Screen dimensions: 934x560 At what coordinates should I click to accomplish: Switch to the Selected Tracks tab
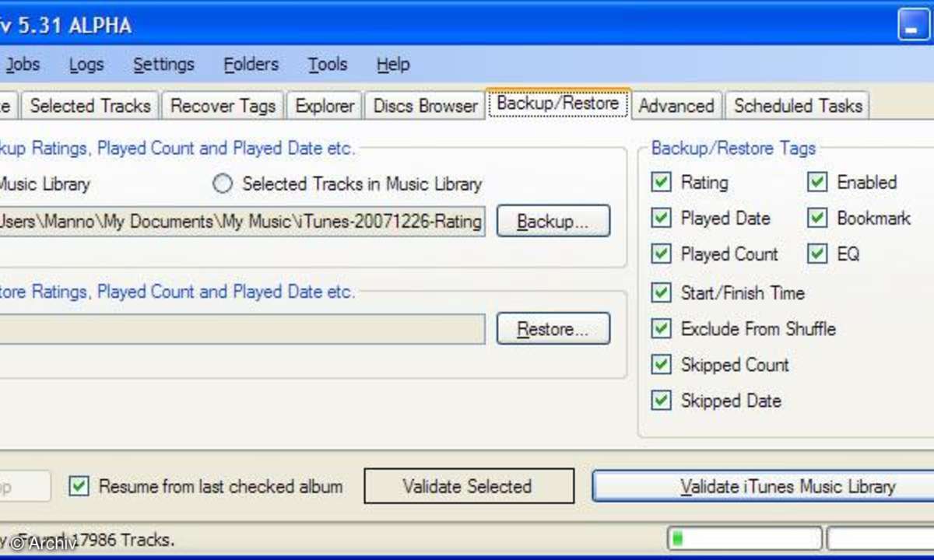click(x=90, y=106)
